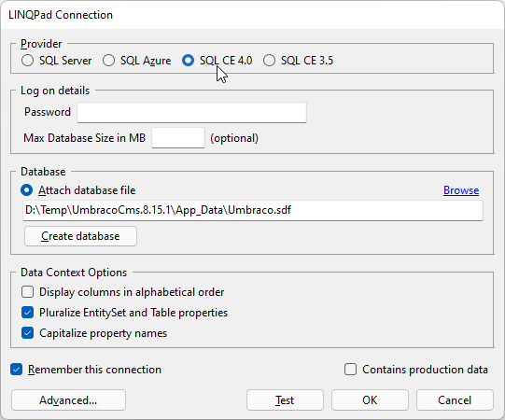Dismiss the dialog with Cancel
Image resolution: width=505 pixels, height=420 pixels.
point(455,400)
